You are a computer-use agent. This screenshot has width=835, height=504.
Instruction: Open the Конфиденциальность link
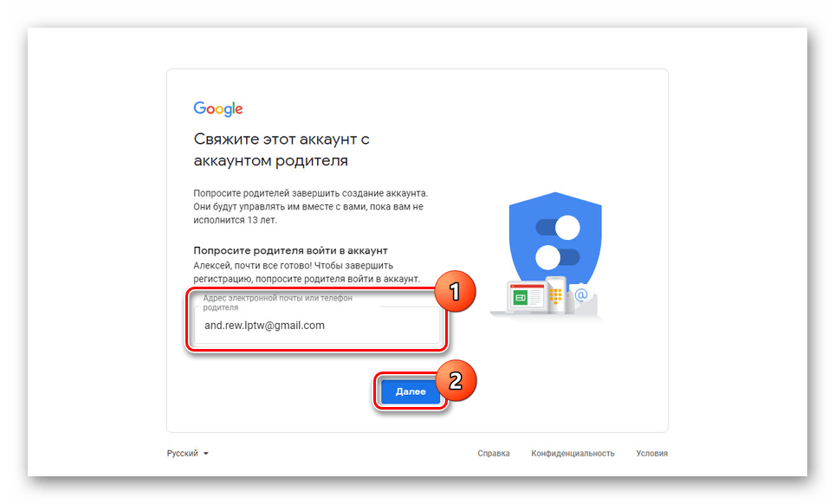tap(573, 454)
